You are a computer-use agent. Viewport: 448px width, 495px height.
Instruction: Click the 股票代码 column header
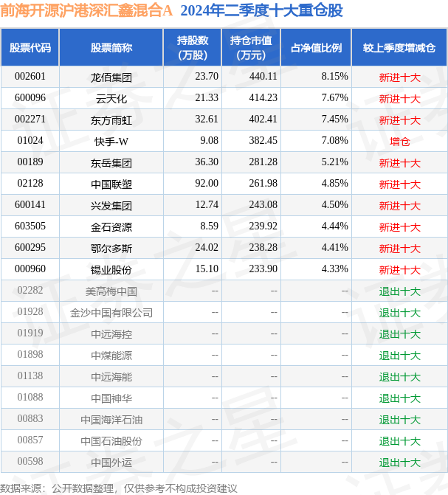(30, 48)
